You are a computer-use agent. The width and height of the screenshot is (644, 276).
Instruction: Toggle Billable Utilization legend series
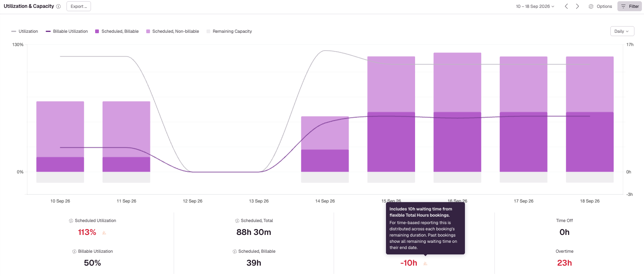pyautogui.click(x=67, y=32)
